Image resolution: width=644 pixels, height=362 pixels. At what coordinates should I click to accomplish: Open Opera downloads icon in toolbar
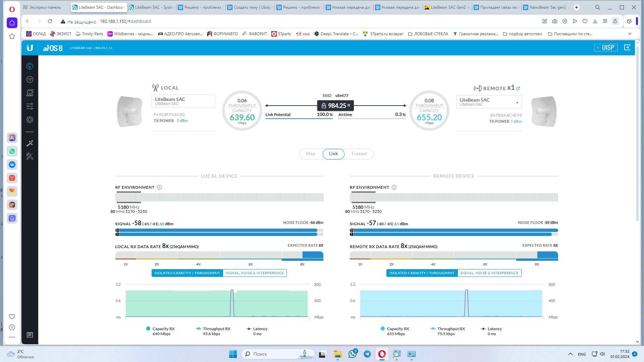pyautogui.click(x=595, y=21)
